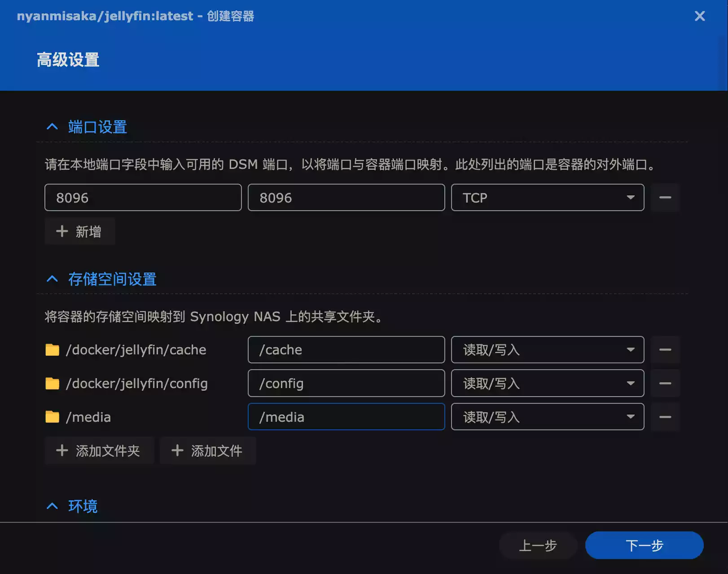The height and width of the screenshot is (574, 728).
Task: Remove the /cache volume mapping
Action: point(665,349)
